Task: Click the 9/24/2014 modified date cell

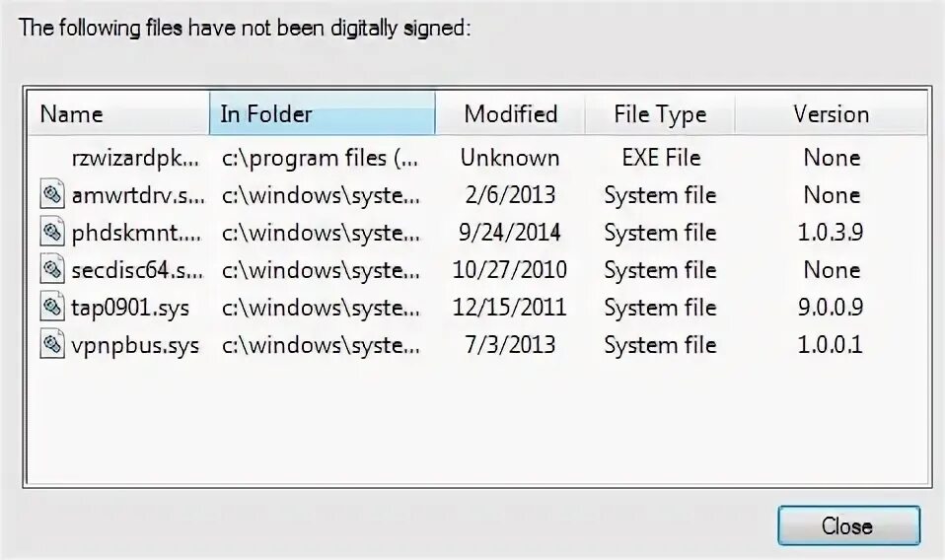Action: (x=510, y=233)
